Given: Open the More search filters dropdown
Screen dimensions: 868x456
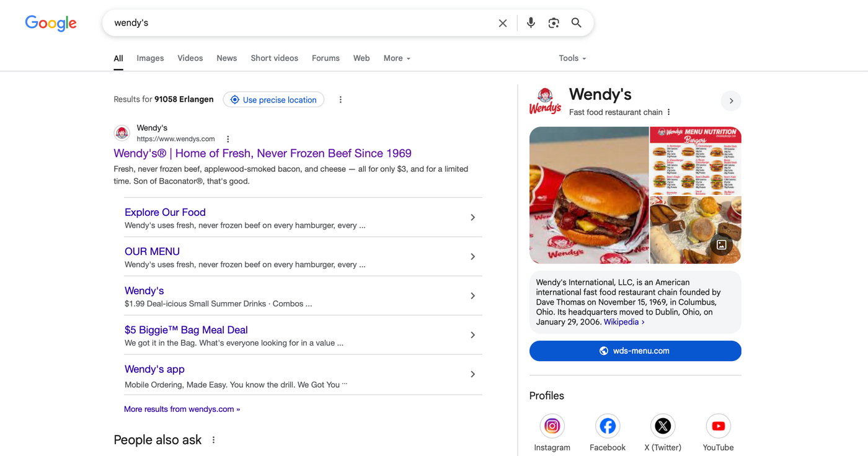Looking at the screenshot, I should click(x=397, y=58).
